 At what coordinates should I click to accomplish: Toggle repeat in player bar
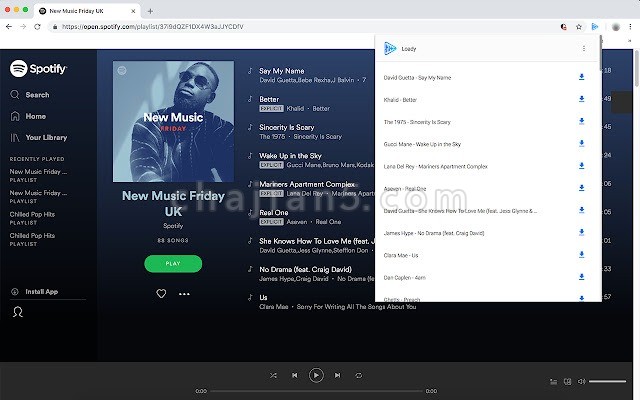click(x=359, y=375)
